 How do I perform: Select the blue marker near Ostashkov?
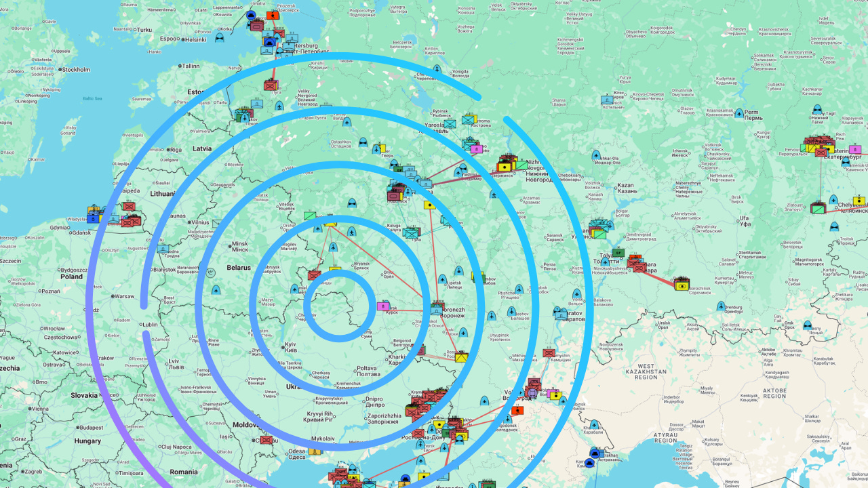click(363, 142)
